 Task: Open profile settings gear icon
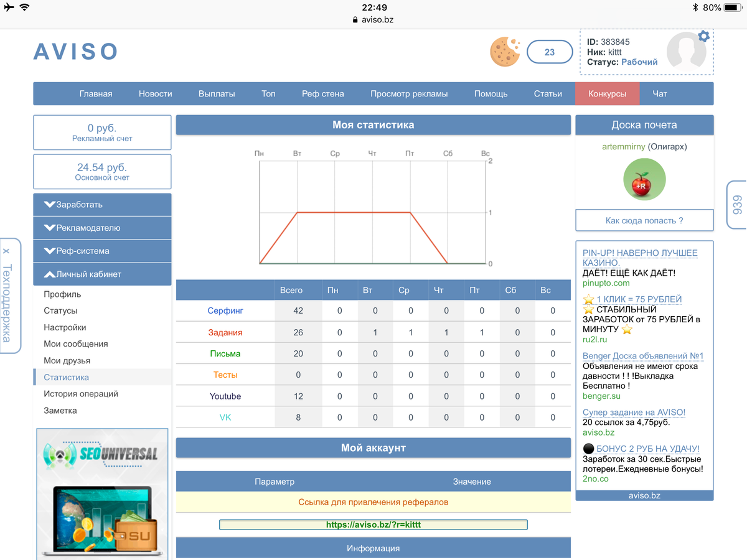point(703,36)
